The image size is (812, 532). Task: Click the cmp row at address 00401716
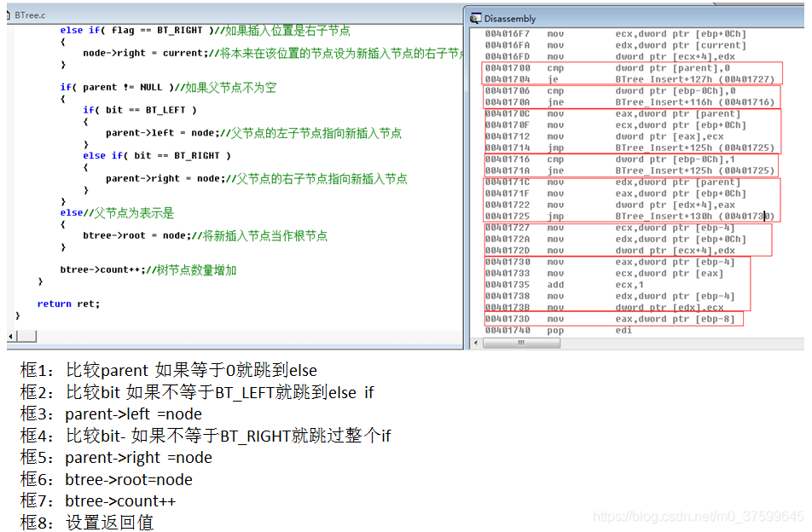(610, 159)
